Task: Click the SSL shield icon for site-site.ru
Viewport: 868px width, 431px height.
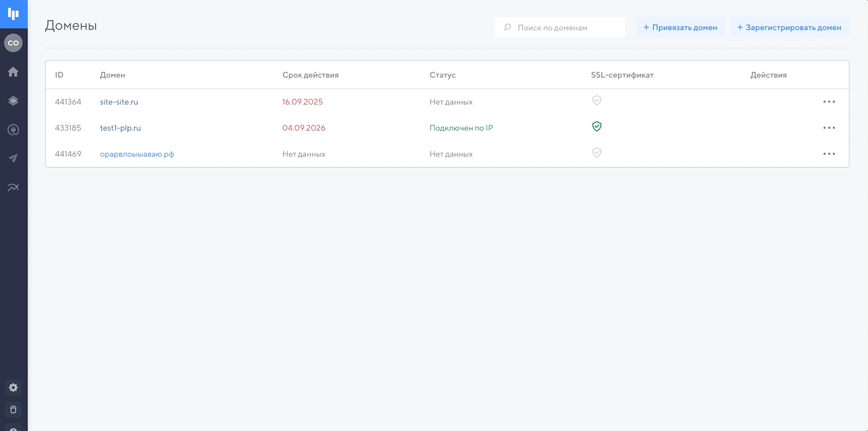Action: (597, 101)
